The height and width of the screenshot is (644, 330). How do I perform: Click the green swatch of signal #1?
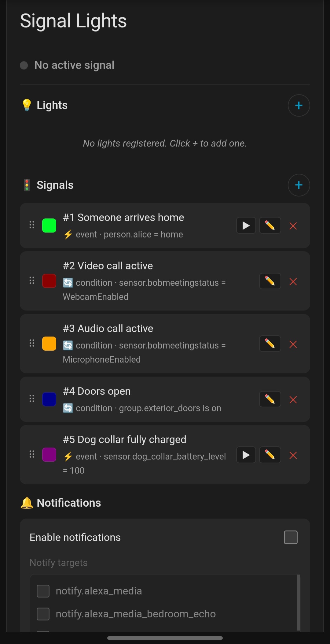(49, 226)
